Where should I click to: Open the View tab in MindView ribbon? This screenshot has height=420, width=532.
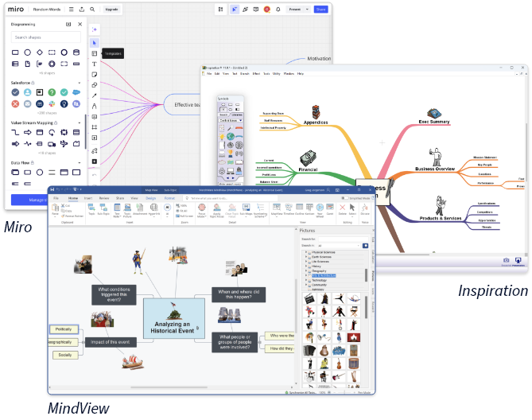pos(134,198)
